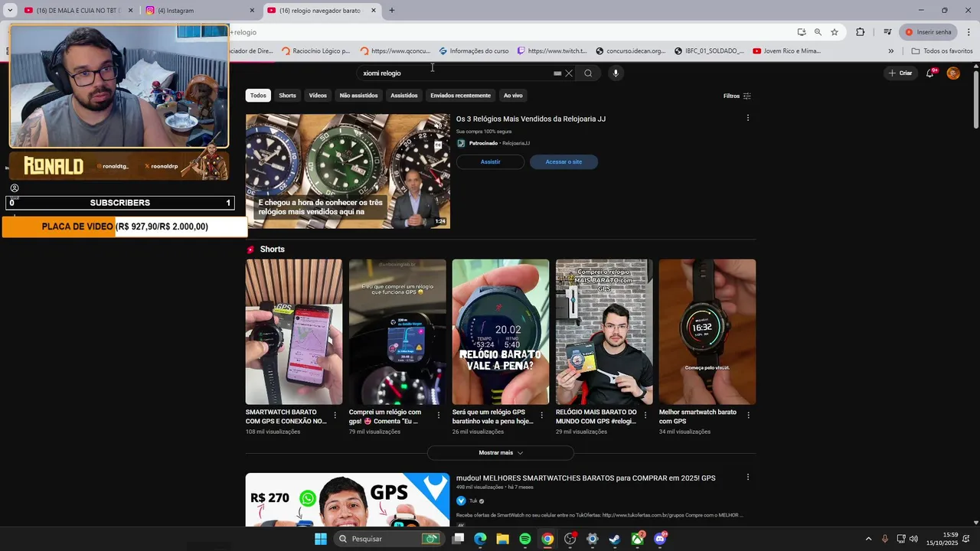Open options for RELÓGIO MAIS BARATO DO MUNDO short
The height and width of the screenshot is (551, 980).
coord(645,416)
